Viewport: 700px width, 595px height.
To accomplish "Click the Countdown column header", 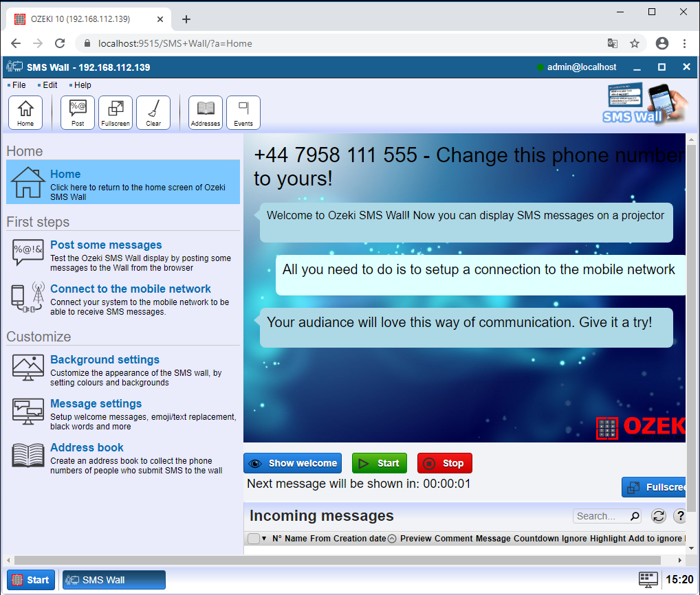I will click(x=536, y=539).
